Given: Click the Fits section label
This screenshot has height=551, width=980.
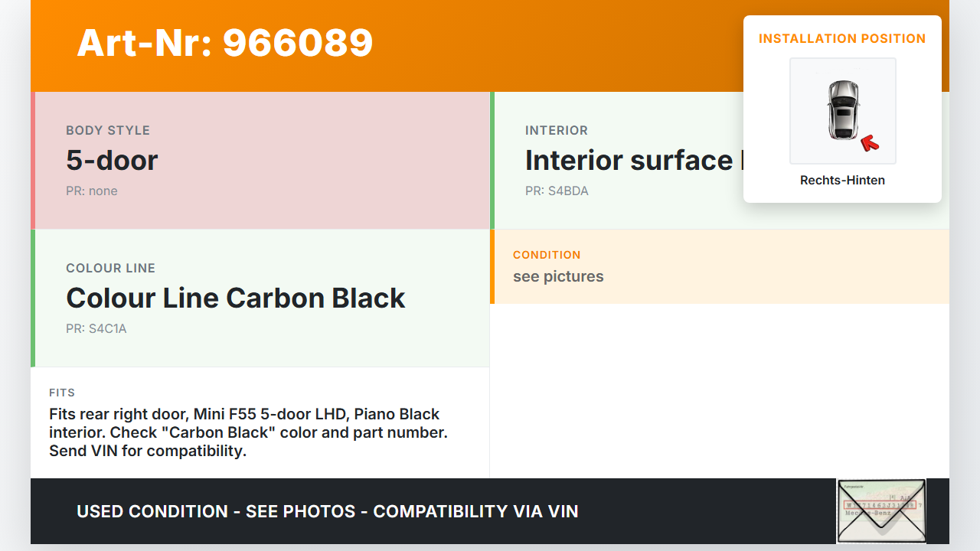Looking at the screenshot, I should coord(62,393).
